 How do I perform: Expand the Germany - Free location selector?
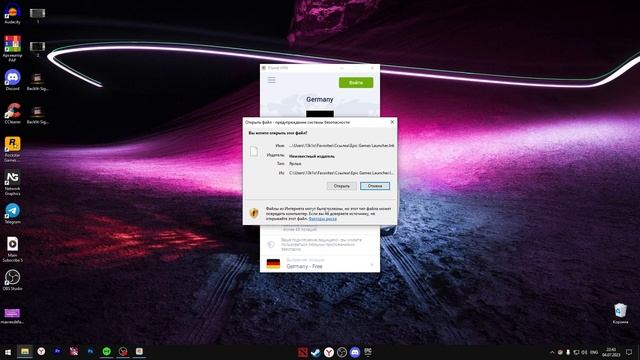320,264
